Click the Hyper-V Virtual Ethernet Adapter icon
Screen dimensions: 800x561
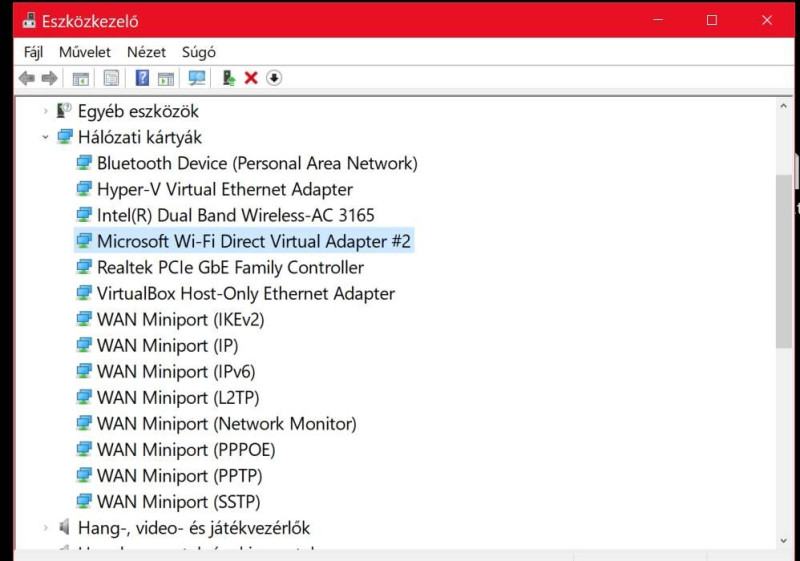(84, 189)
